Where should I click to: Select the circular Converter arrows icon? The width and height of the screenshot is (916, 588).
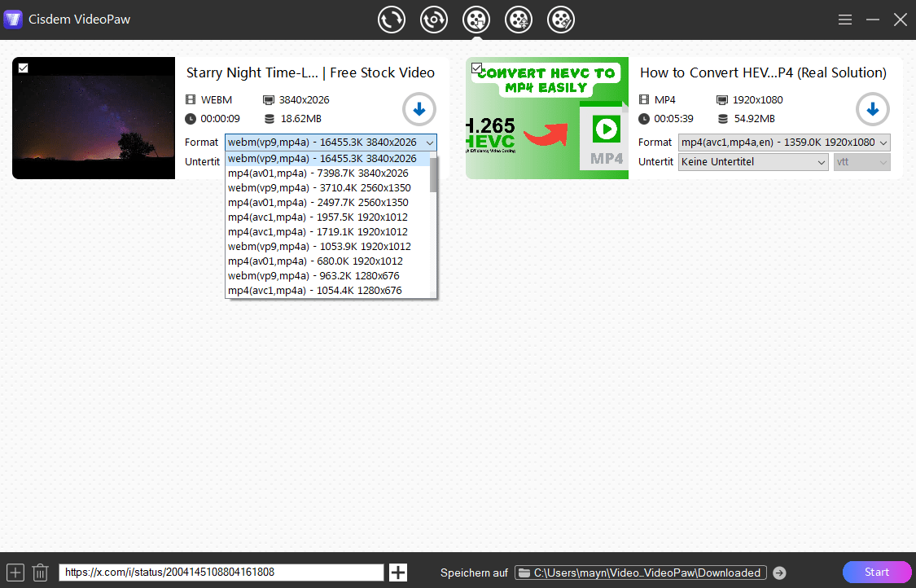pos(392,19)
